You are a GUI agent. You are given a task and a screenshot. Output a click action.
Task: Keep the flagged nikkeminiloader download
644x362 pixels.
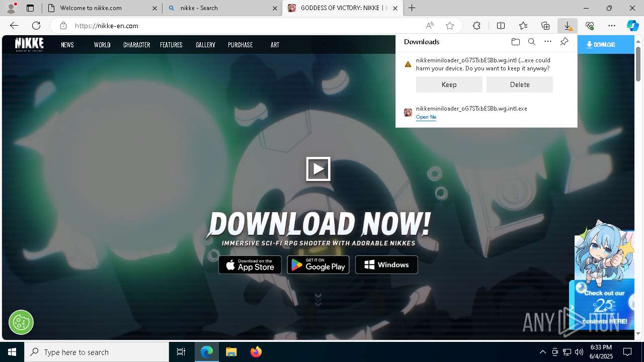(449, 84)
